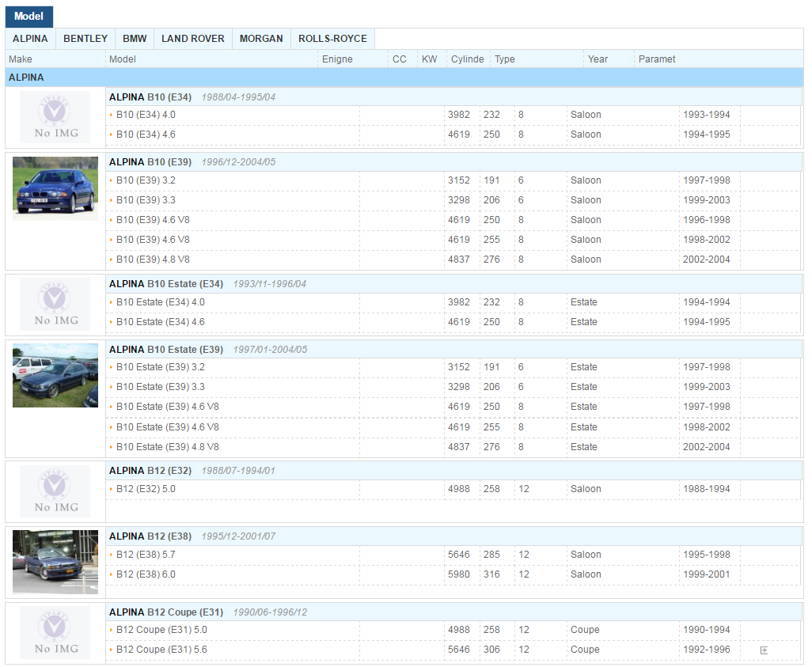Click the ALPINA B10 (E39) group heading
Image resolution: width=812 pixels, height=667 pixels.
point(150,162)
